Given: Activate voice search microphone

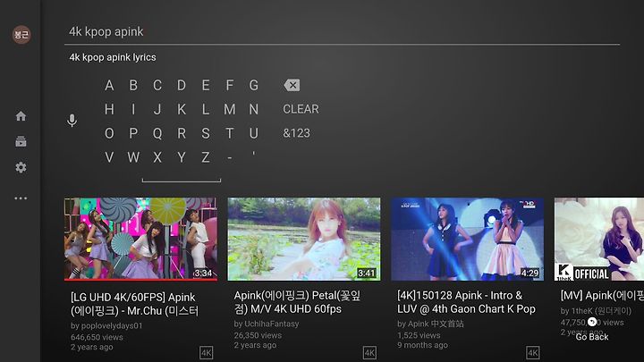Looking at the screenshot, I should pyautogui.click(x=72, y=121).
